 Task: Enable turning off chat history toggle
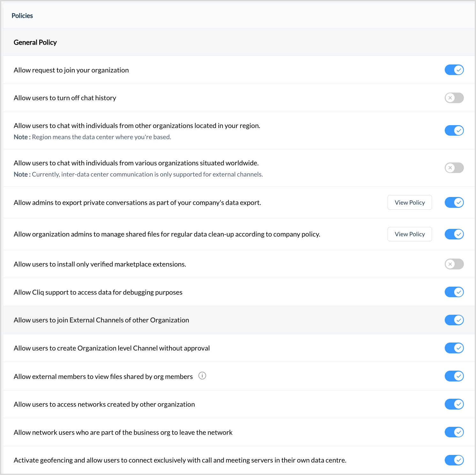click(x=454, y=98)
